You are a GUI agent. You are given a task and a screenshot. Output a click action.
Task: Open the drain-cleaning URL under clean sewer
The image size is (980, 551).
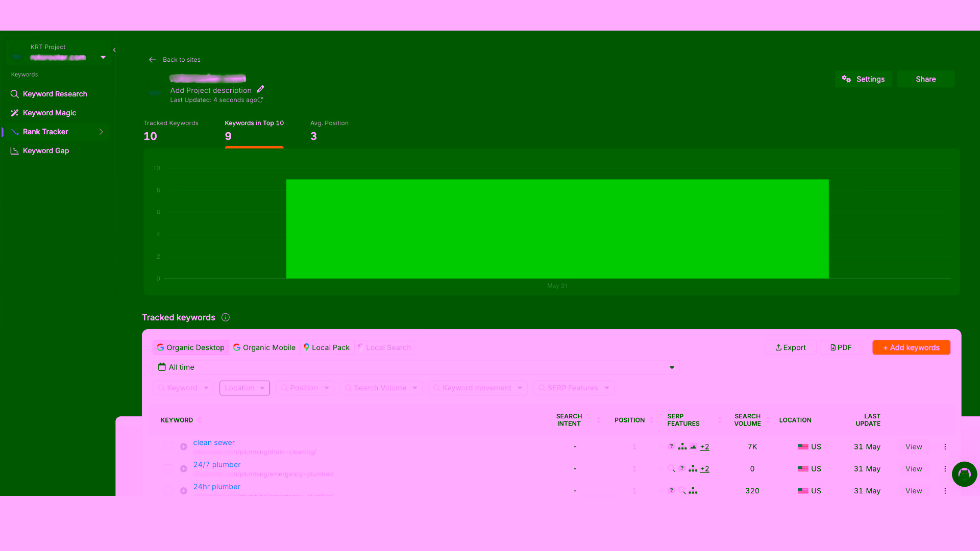click(x=255, y=452)
